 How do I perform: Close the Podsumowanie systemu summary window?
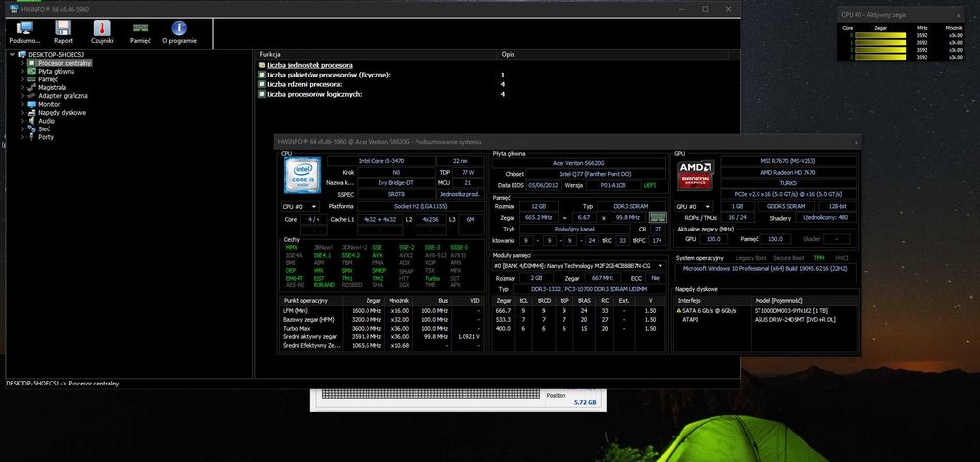(x=856, y=142)
